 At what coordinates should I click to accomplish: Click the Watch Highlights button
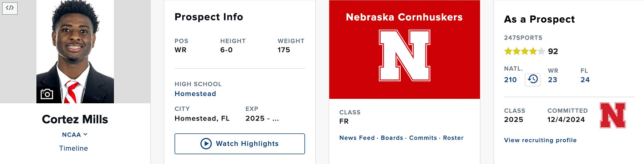[x=240, y=144]
